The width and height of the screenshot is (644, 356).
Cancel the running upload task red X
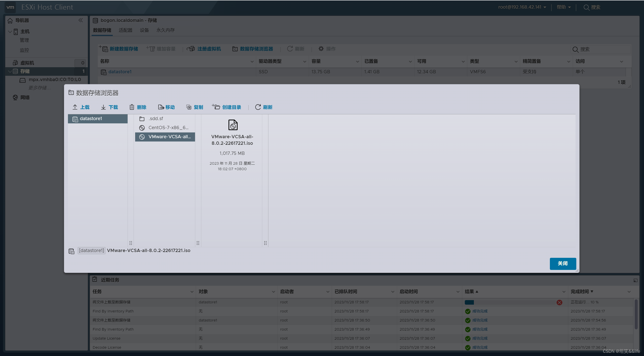[x=559, y=302]
